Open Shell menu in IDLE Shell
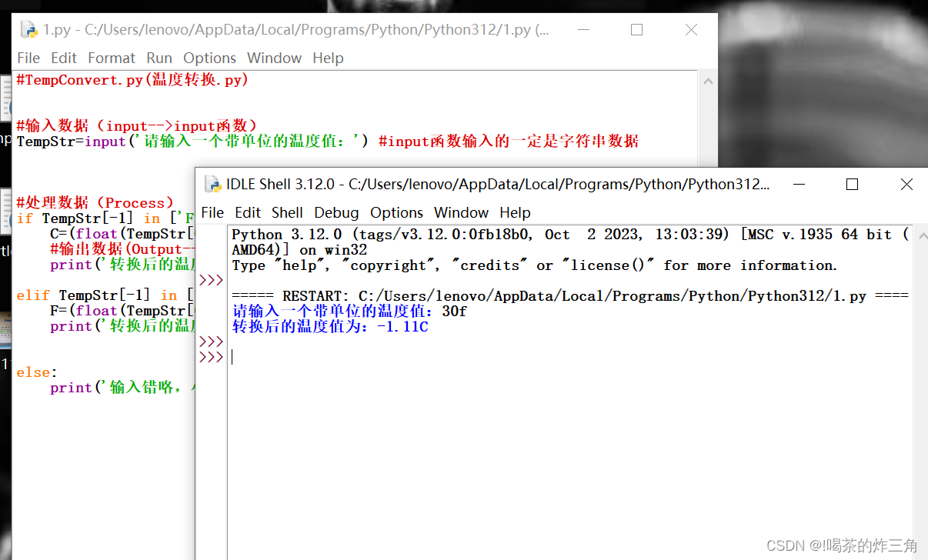The height and width of the screenshot is (560, 928). [x=287, y=213]
